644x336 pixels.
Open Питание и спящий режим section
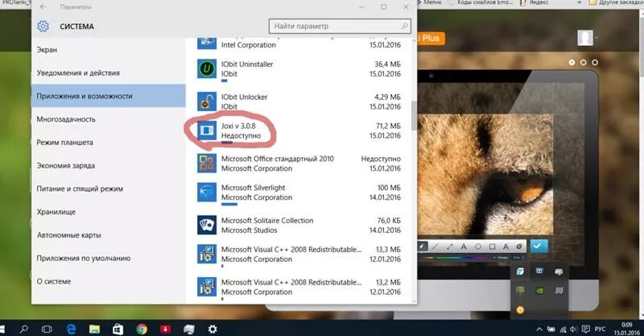[80, 189]
